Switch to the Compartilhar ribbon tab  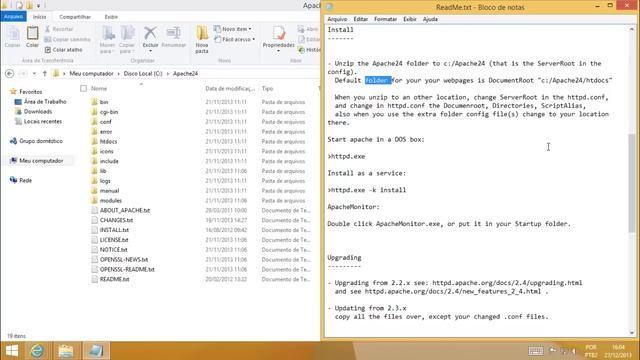tap(75, 17)
